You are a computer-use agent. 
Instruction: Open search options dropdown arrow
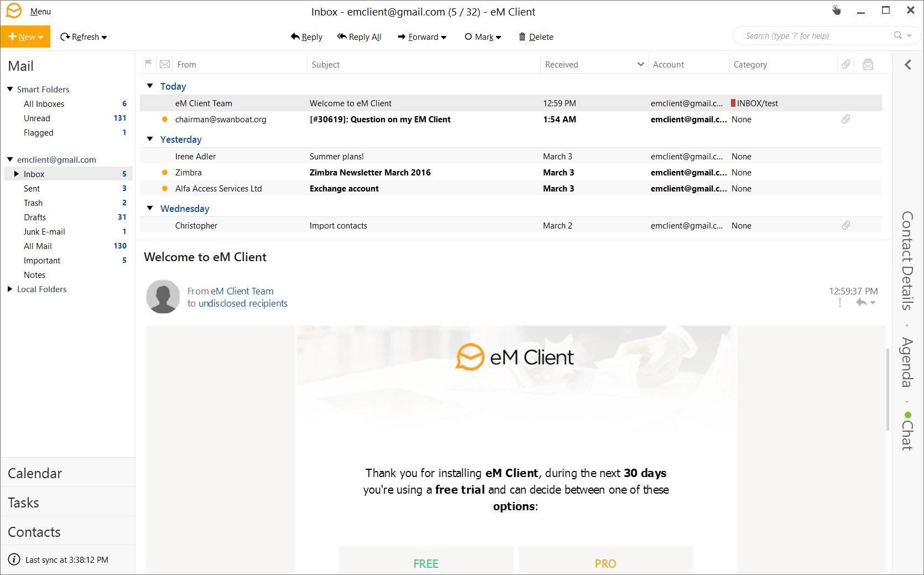[x=910, y=36]
